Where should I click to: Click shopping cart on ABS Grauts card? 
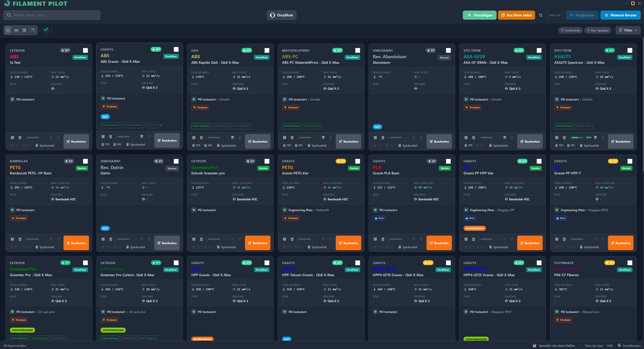[142, 137]
